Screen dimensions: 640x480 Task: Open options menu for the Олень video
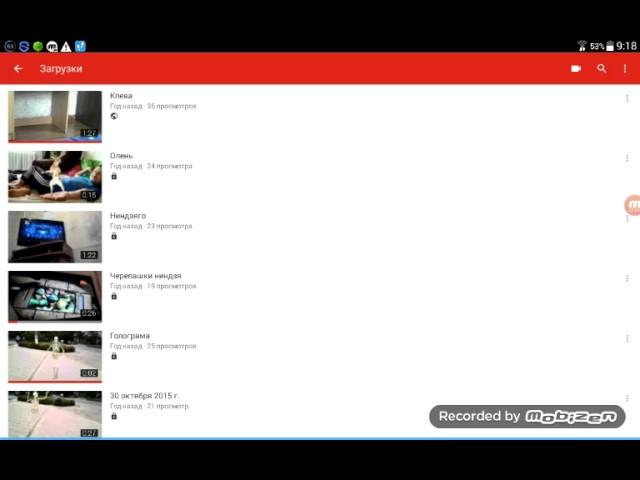(627, 158)
